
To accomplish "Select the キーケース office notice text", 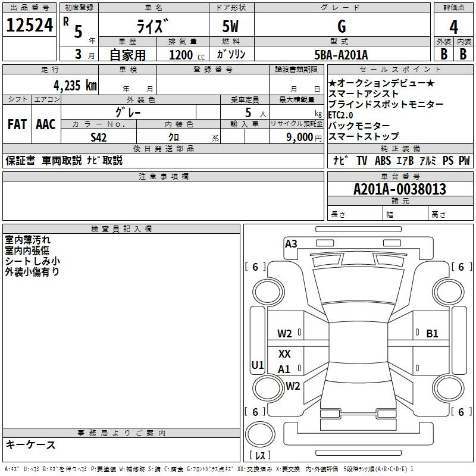I will (31, 445).
